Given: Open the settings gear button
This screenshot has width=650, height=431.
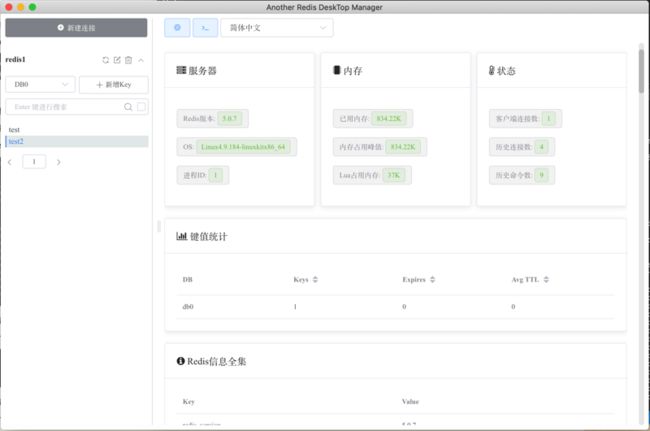Looking at the screenshot, I should pos(177,28).
